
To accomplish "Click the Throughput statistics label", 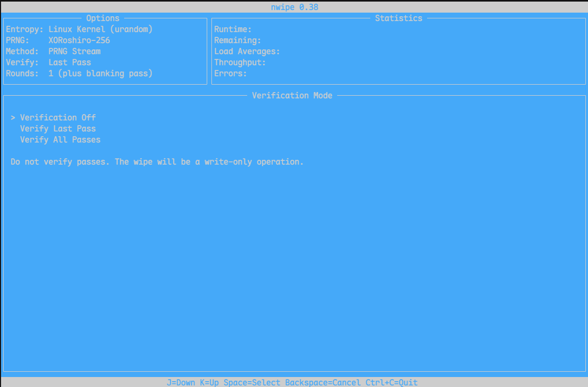I will coord(240,63).
